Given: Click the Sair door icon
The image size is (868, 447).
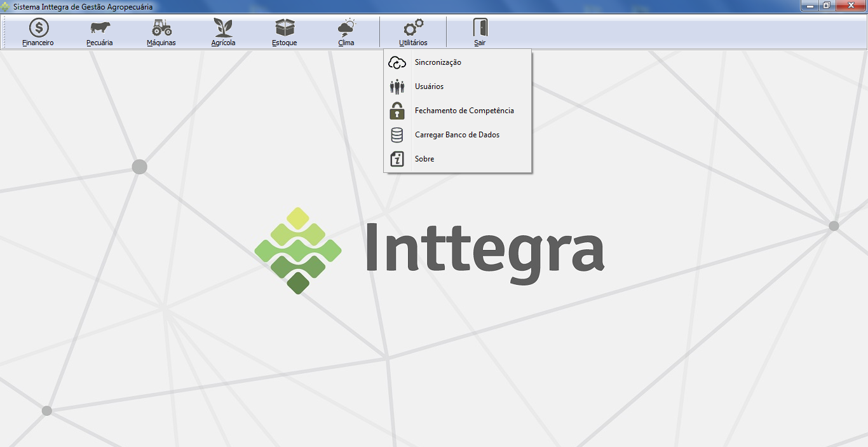Looking at the screenshot, I should pyautogui.click(x=480, y=28).
